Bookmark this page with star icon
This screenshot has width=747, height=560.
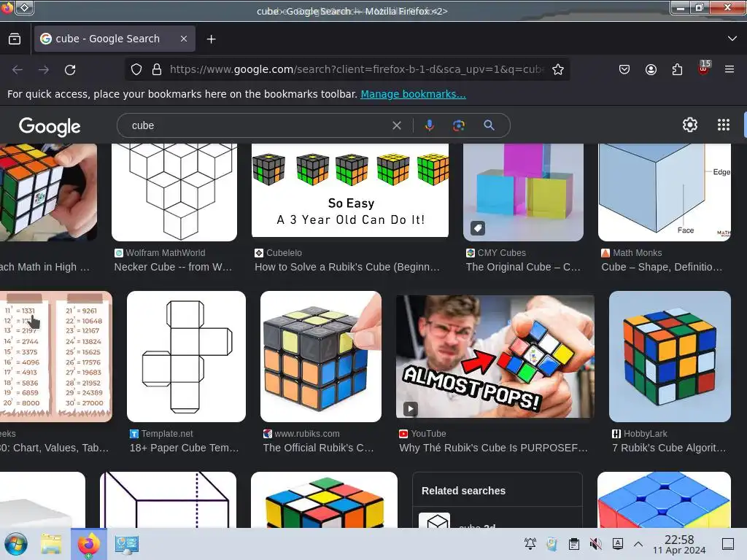tap(558, 69)
